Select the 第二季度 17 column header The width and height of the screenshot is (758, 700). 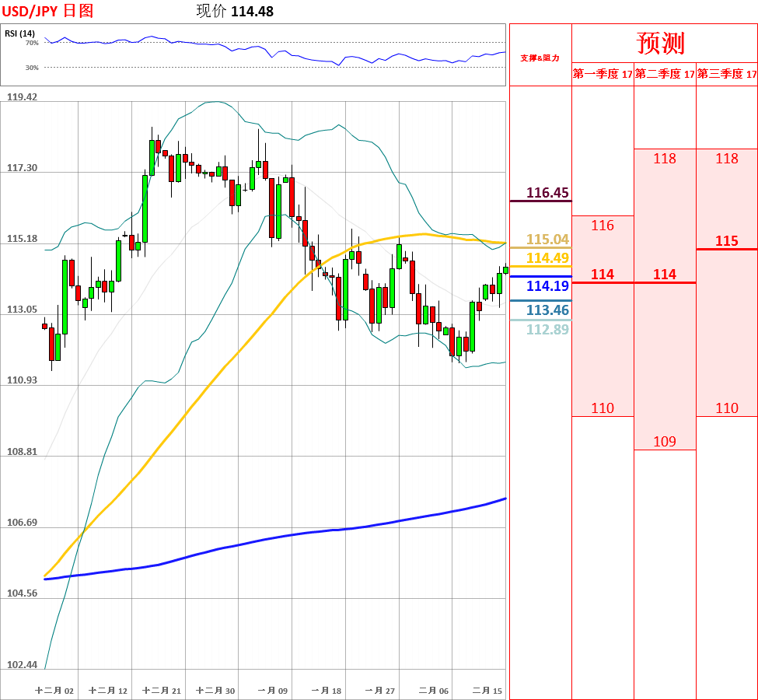(x=665, y=74)
